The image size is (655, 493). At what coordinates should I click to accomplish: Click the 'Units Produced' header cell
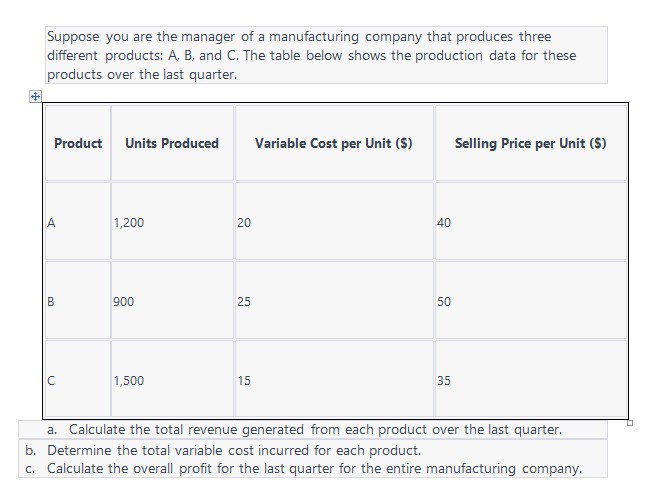[172, 143]
